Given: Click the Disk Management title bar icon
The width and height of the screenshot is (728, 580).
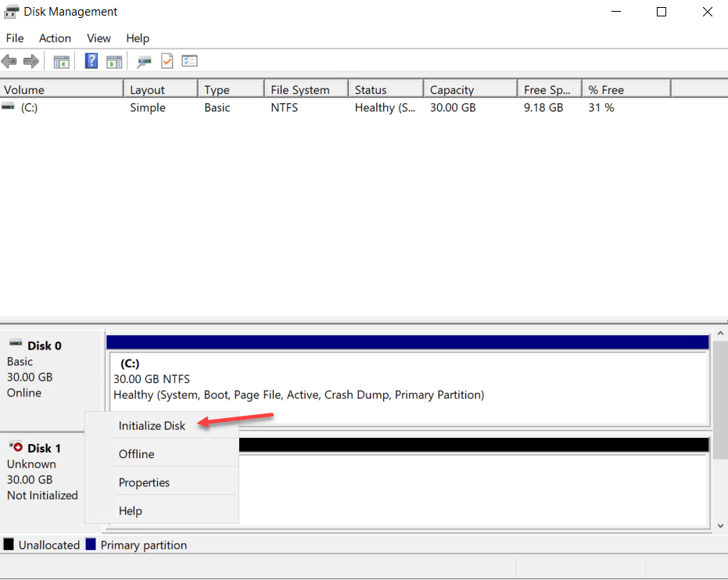Looking at the screenshot, I should pos(11,11).
